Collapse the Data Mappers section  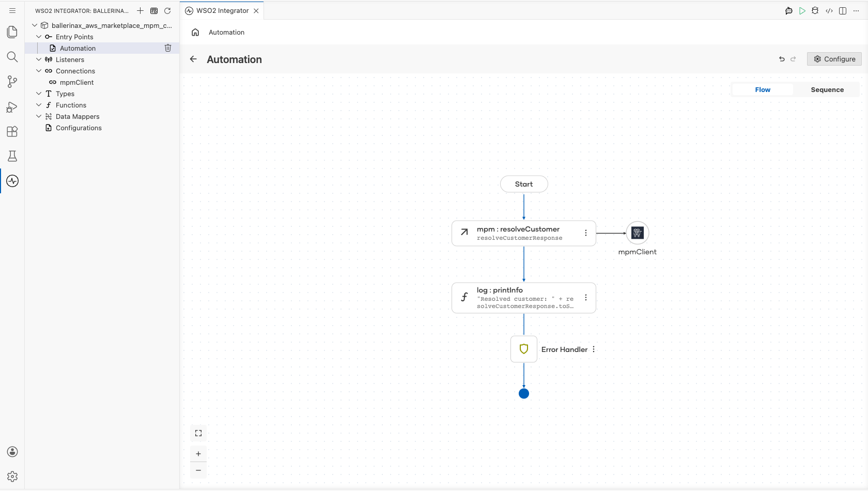click(39, 116)
